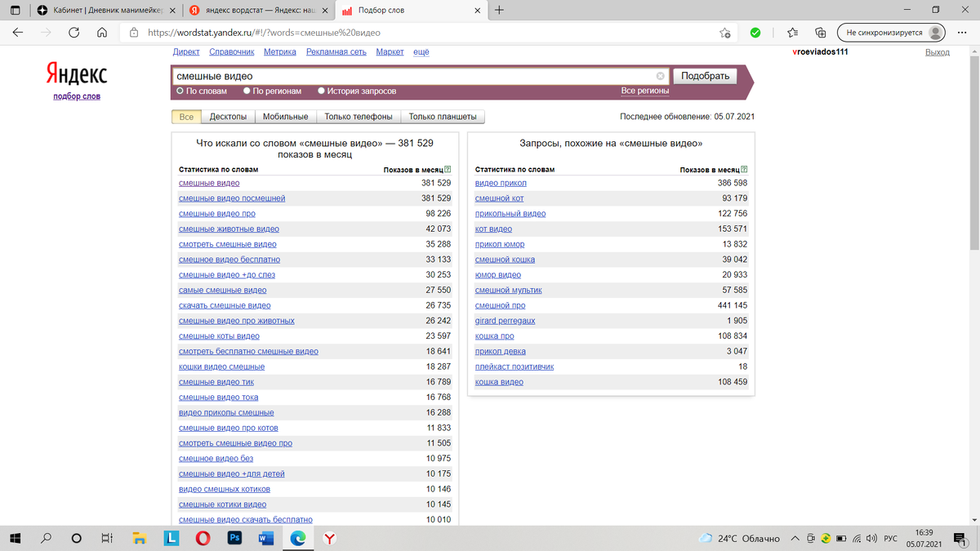The width and height of the screenshot is (980, 551).
Task: Click the page vertical scrollbar thumb
Action: pos(973,151)
